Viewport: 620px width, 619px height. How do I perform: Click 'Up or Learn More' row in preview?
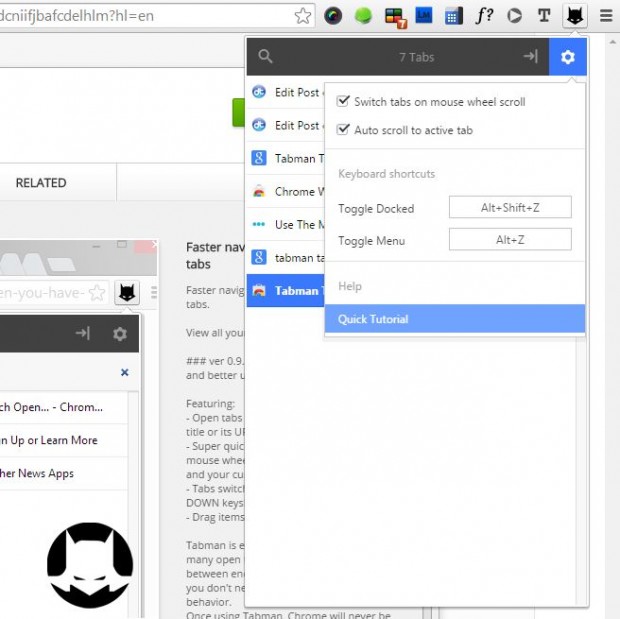[63, 440]
